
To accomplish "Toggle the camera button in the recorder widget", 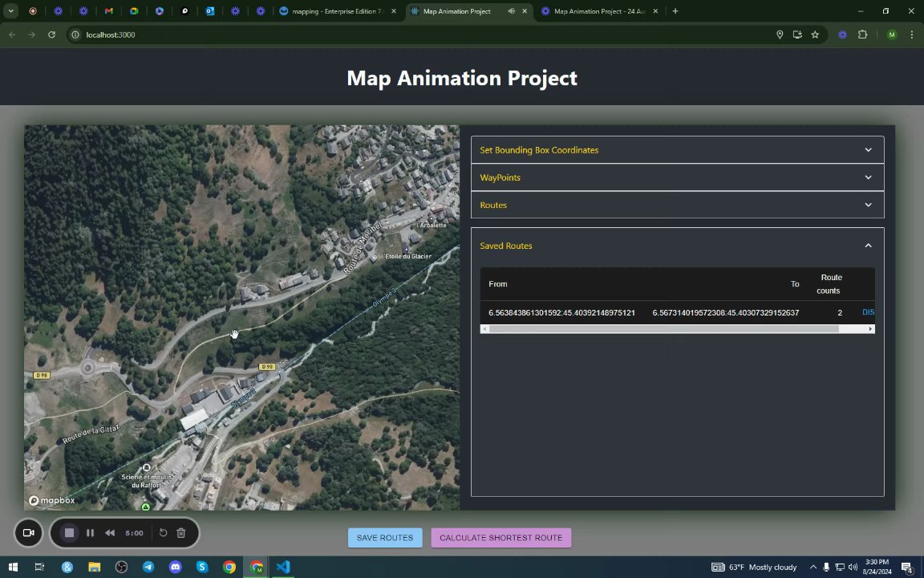I will (28, 533).
